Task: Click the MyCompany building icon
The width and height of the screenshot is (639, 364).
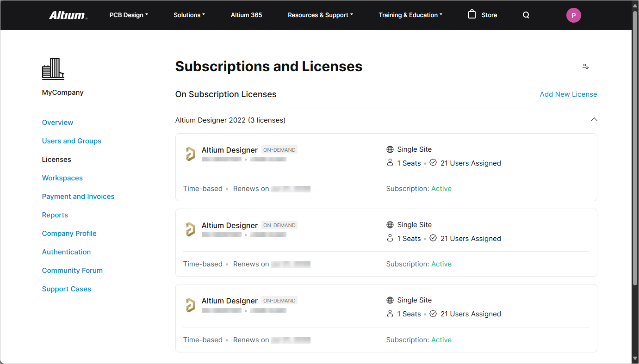Action: pos(53,68)
